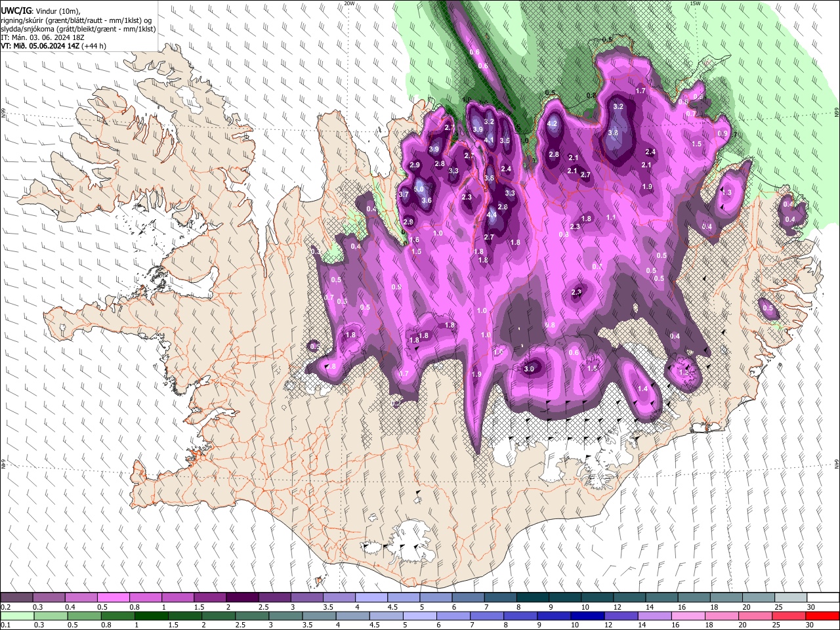This screenshot has height=630, width=840.
Task: Select the darkest green swatch labeled 1 in the rain scale
Action: click(150, 616)
